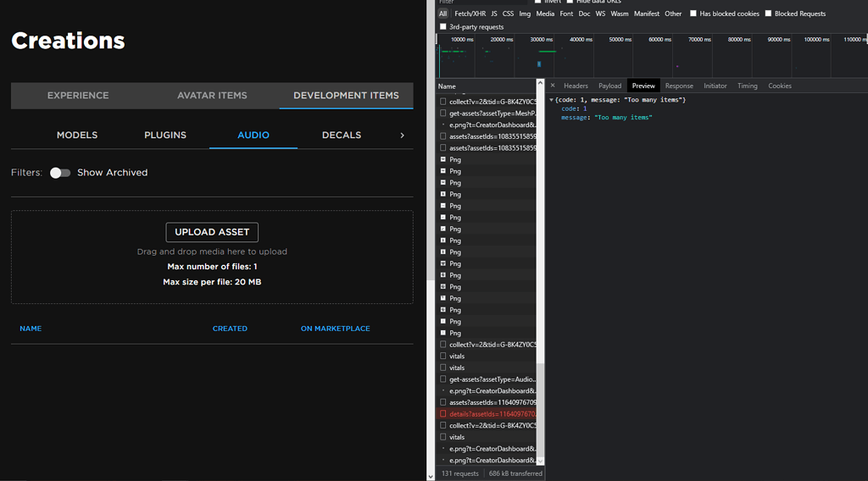Filter network requests by Manifest

(x=647, y=14)
